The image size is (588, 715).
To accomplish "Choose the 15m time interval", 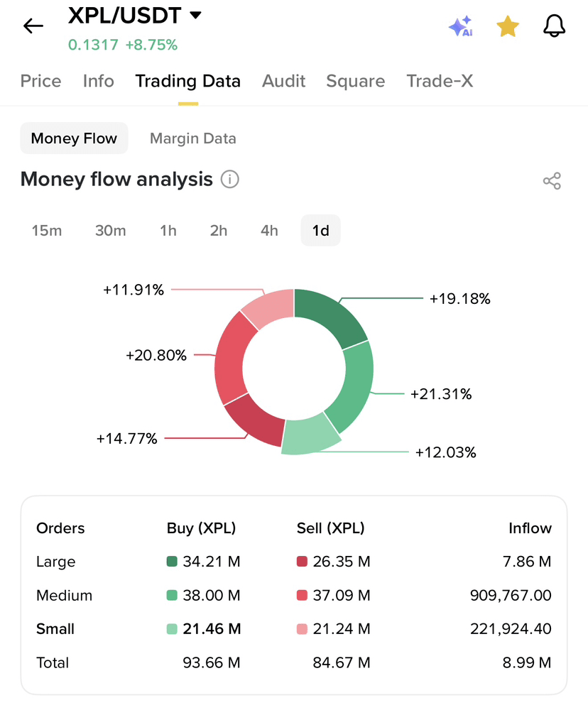I will click(x=47, y=231).
